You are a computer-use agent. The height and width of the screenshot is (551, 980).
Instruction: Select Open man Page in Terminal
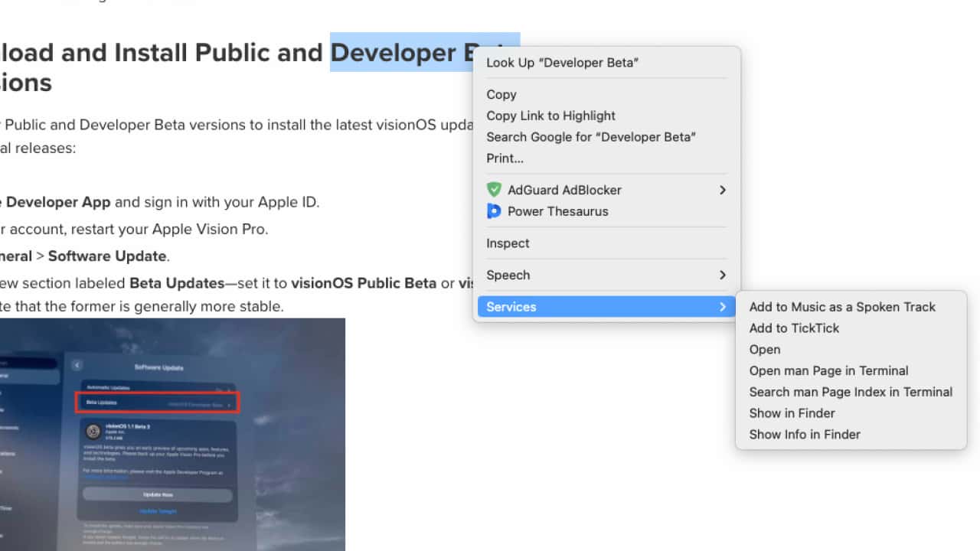click(x=828, y=370)
